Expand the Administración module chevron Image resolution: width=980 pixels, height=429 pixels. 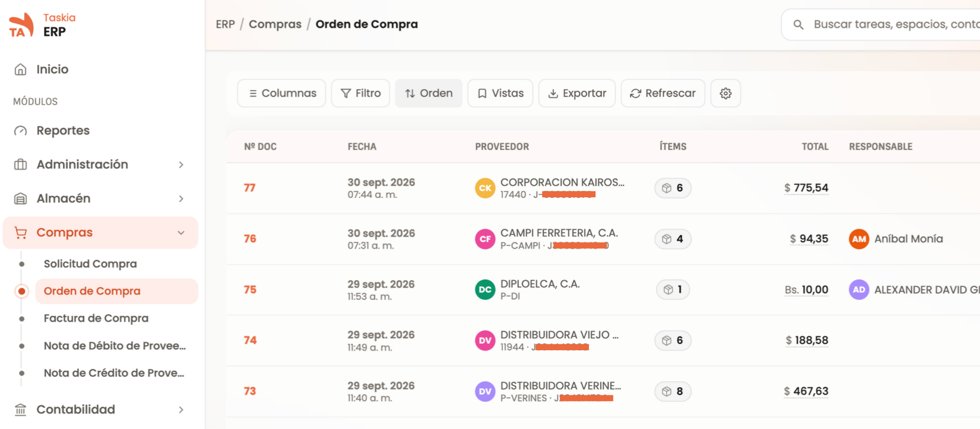(181, 165)
